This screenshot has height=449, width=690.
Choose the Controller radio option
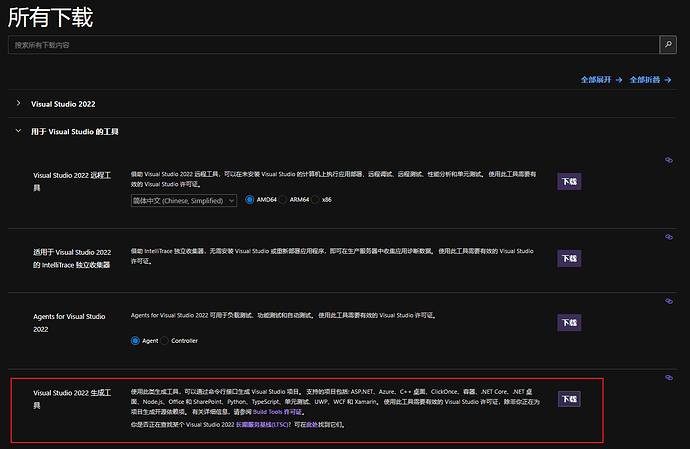tap(164, 341)
